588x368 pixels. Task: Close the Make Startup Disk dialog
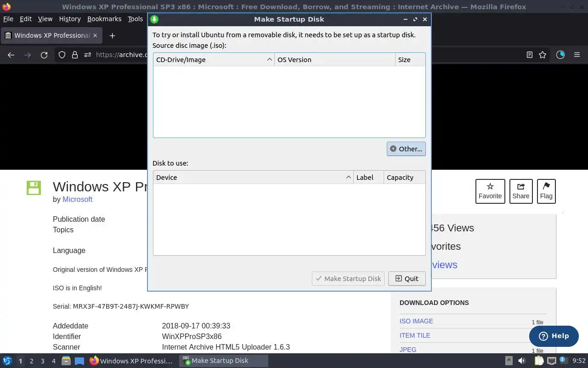click(x=425, y=19)
